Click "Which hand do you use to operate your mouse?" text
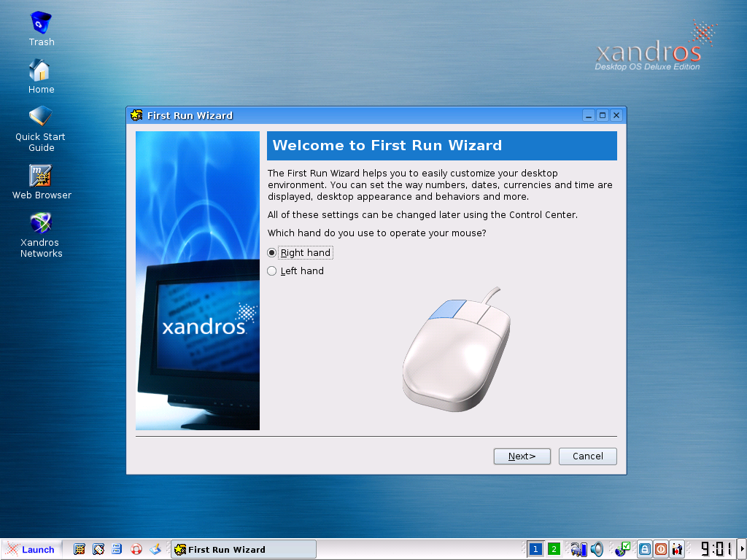The width and height of the screenshot is (747, 560). (x=377, y=233)
